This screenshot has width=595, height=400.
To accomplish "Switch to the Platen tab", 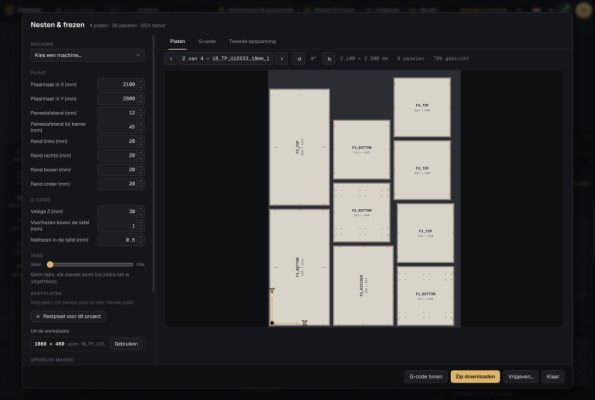I will pyautogui.click(x=178, y=41).
